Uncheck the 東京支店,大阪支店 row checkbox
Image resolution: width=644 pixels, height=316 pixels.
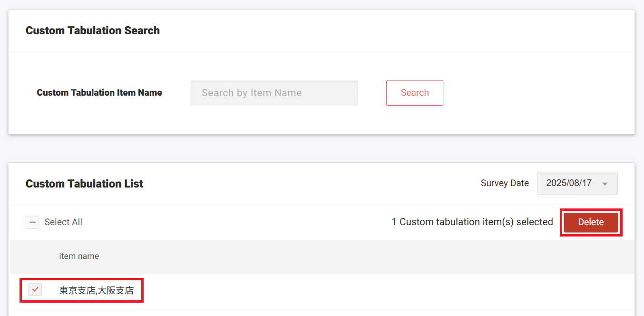click(x=35, y=289)
